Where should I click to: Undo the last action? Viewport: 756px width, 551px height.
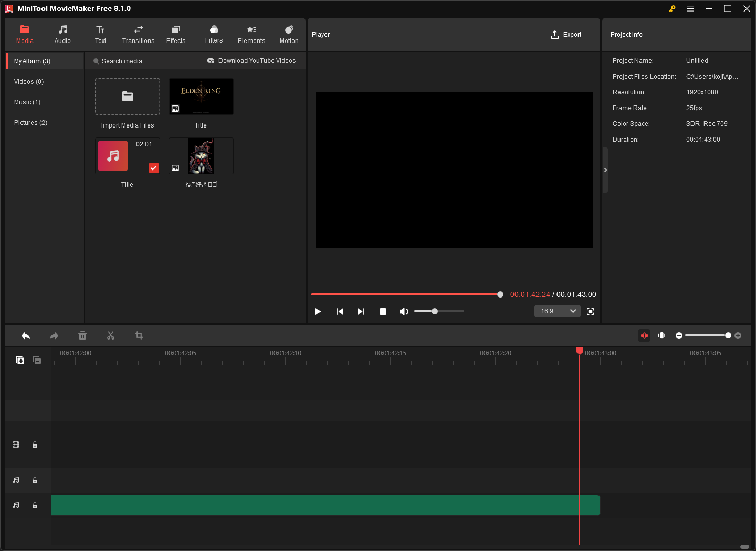(x=26, y=336)
